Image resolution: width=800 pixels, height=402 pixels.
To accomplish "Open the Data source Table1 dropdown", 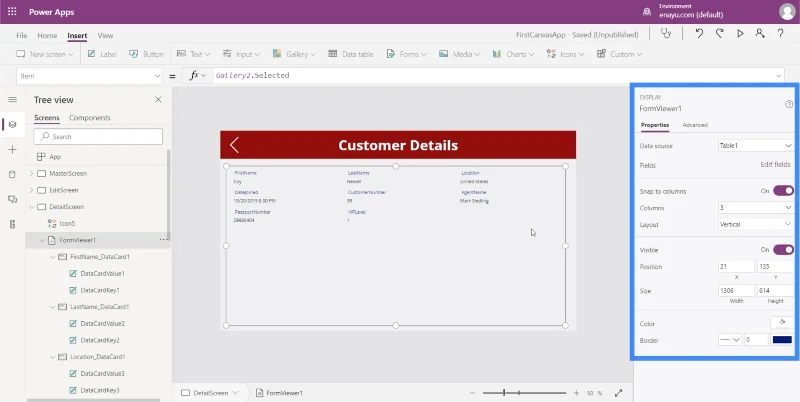I will point(756,146).
